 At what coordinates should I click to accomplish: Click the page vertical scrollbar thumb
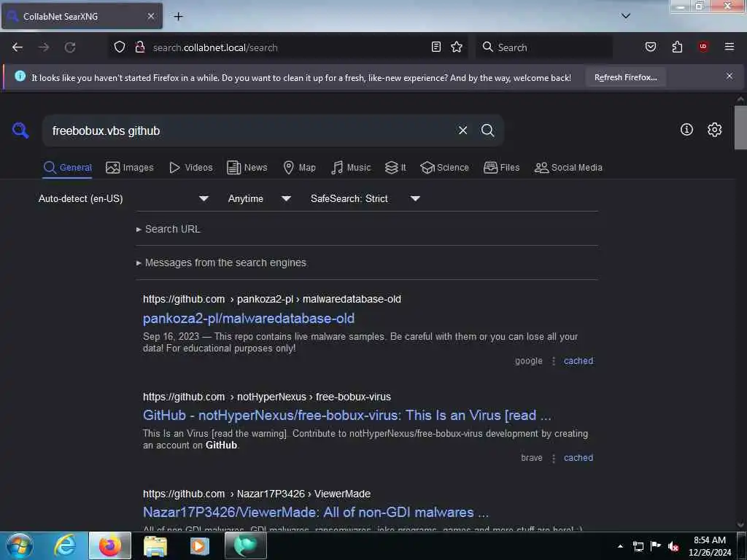click(740, 128)
